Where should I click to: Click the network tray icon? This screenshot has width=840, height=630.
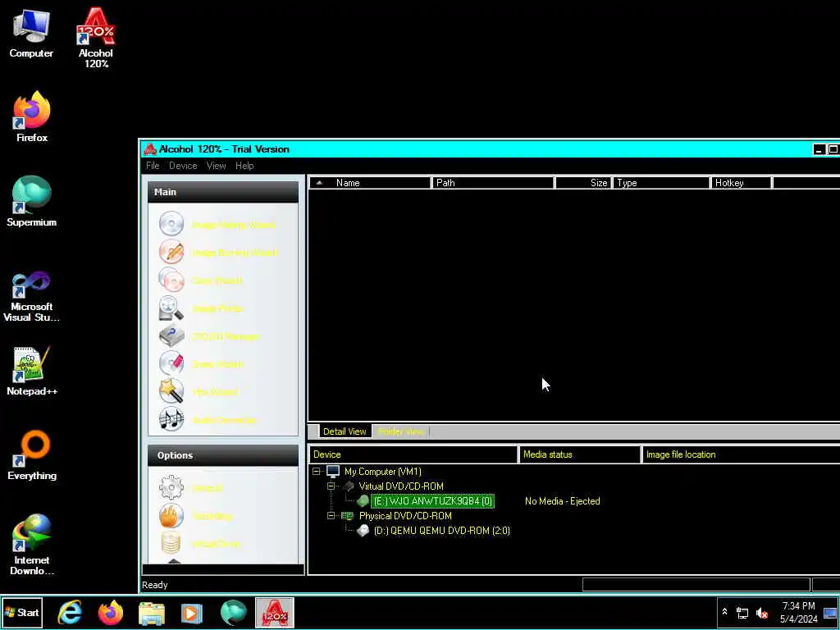[742, 613]
